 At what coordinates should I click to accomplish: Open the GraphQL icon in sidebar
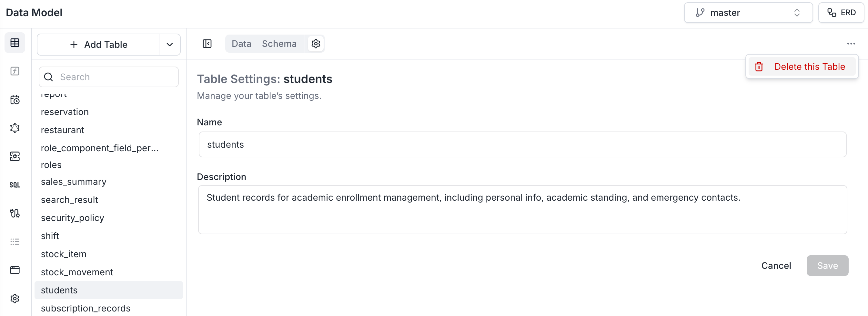(15, 128)
